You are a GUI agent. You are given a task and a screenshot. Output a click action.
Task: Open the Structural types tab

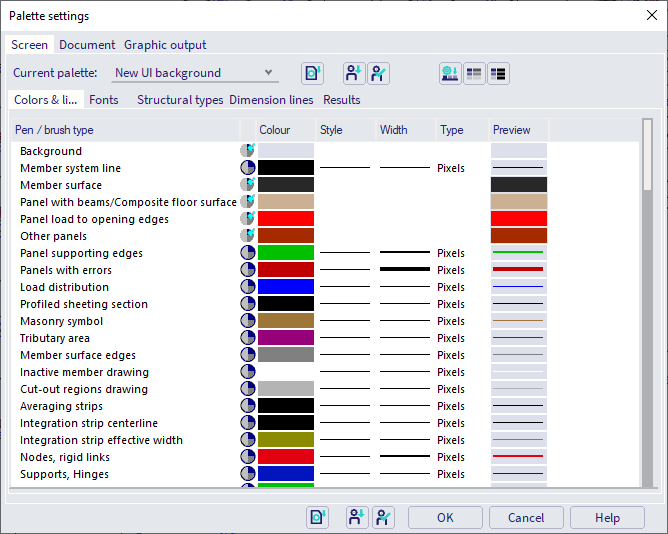pyautogui.click(x=180, y=100)
